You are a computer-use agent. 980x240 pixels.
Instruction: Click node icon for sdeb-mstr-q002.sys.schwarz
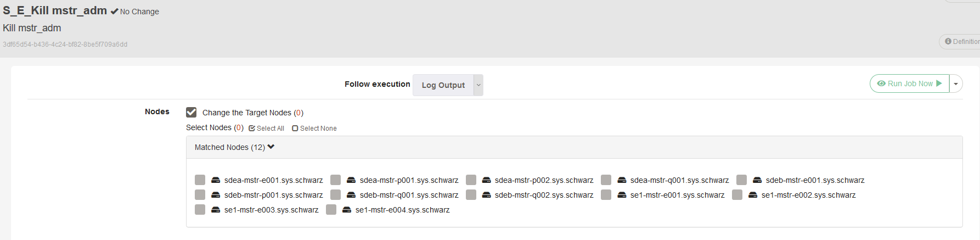(x=486, y=195)
